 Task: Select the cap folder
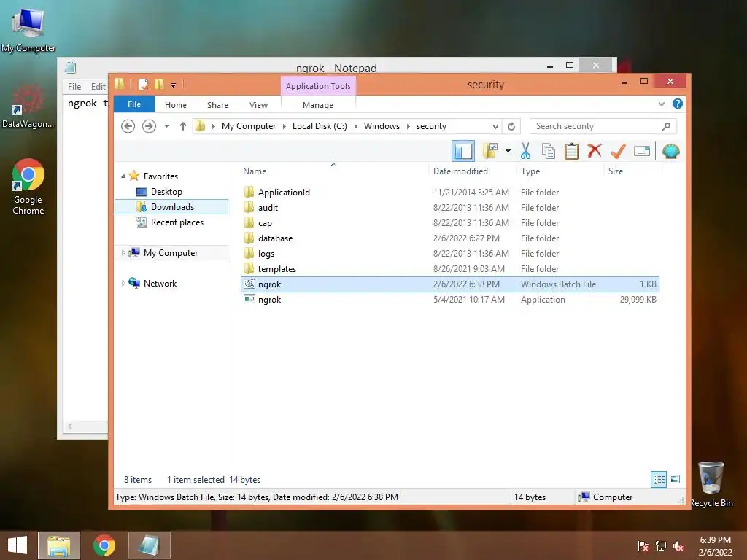pos(265,223)
